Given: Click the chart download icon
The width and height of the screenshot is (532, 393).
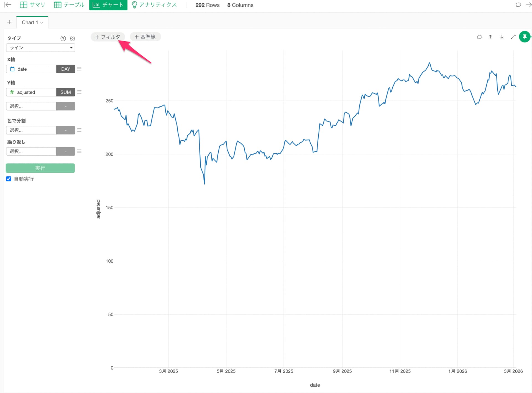Looking at the screenshot, I should (x=502, y=37).
